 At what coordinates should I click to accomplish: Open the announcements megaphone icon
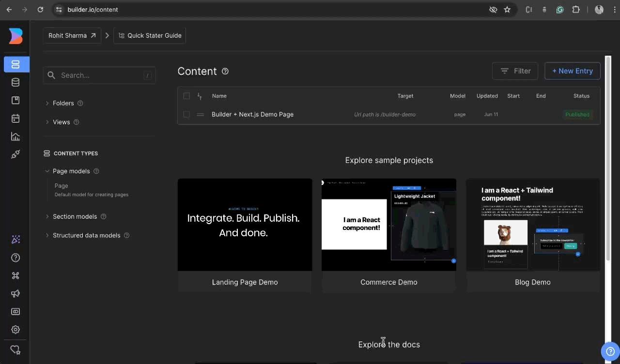15,293
